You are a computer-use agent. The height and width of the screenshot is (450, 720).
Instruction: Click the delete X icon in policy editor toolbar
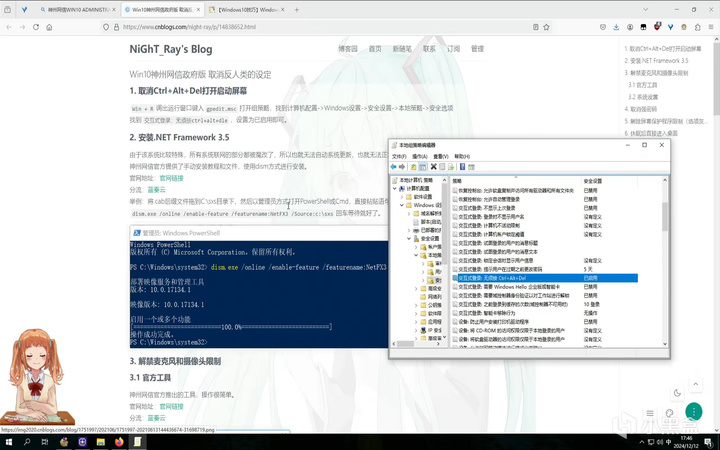tap(433, 167)
